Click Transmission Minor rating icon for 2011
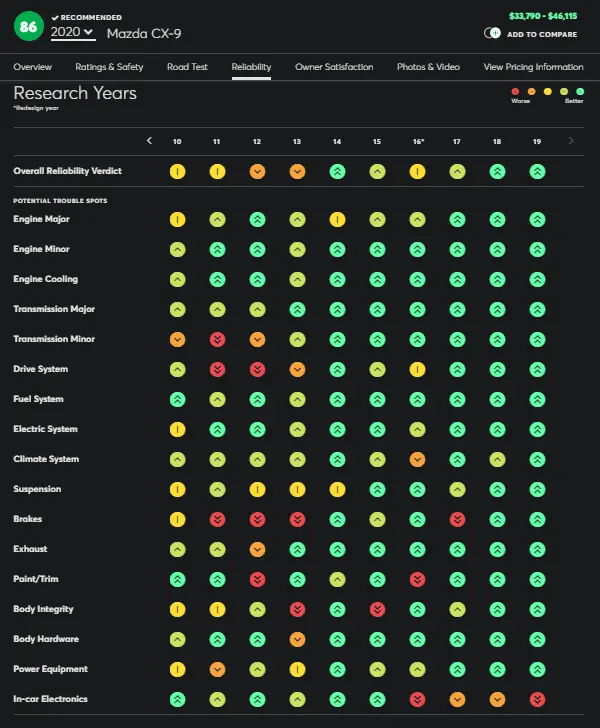 tap(217, 339)
